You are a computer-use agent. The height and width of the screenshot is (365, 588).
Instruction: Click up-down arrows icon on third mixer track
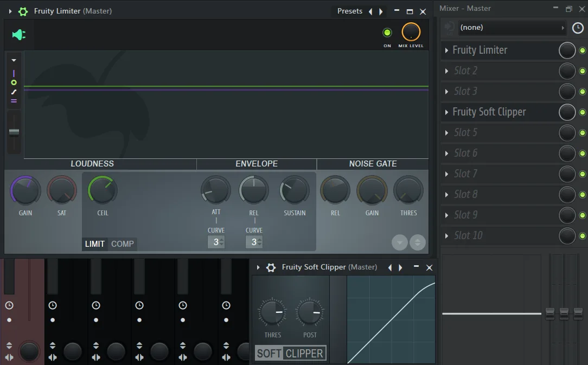[x=96, y=345]
